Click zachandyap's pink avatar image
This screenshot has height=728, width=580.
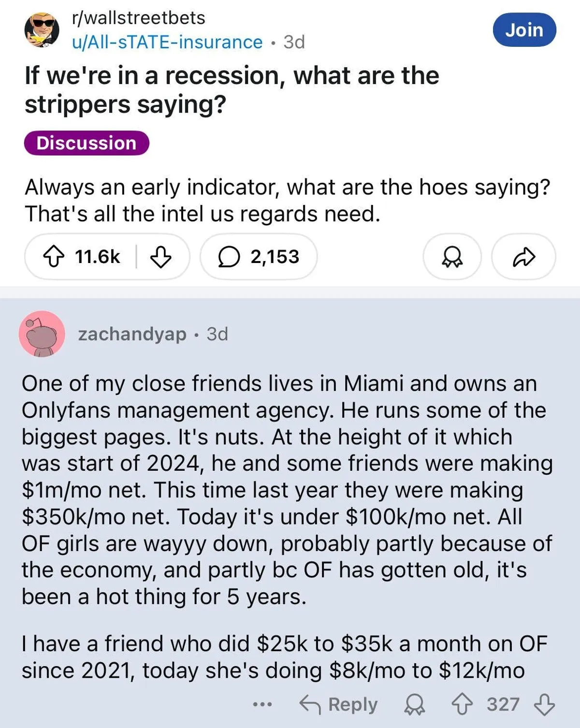click(42, 334)
